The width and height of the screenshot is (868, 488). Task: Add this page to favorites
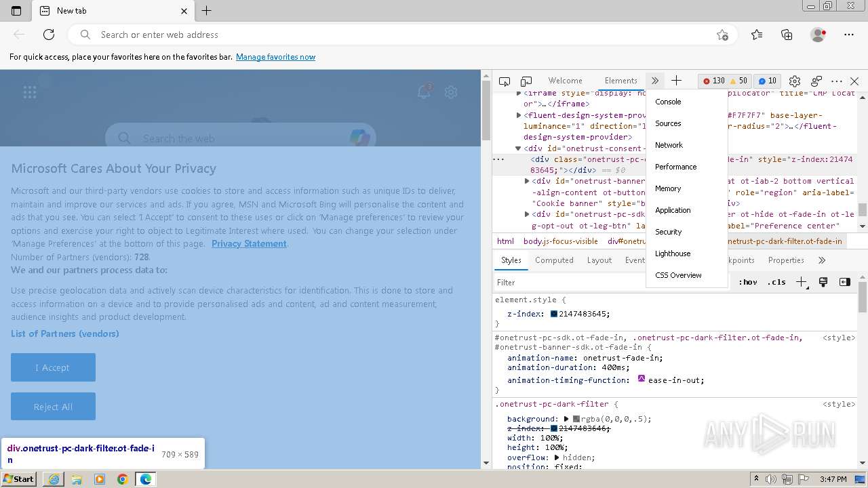click(x=722, y=35)
